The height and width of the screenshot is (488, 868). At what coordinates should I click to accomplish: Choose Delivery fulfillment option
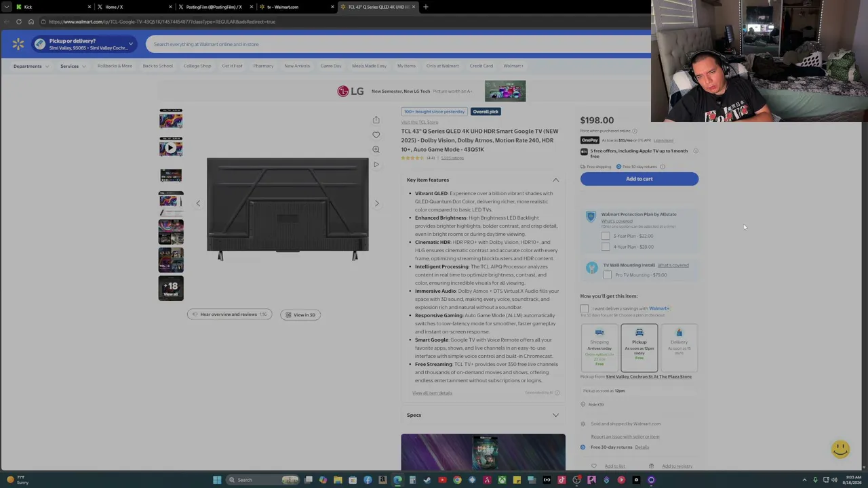coord(679,348)
